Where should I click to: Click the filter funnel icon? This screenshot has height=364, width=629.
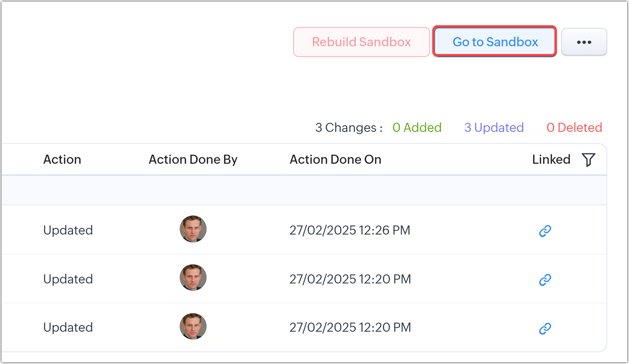coord(588,160)
